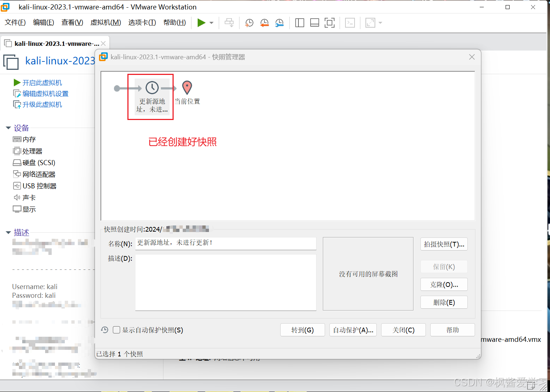
Task: Open the 选项卡(T) menu
Action: click(142, 23)
